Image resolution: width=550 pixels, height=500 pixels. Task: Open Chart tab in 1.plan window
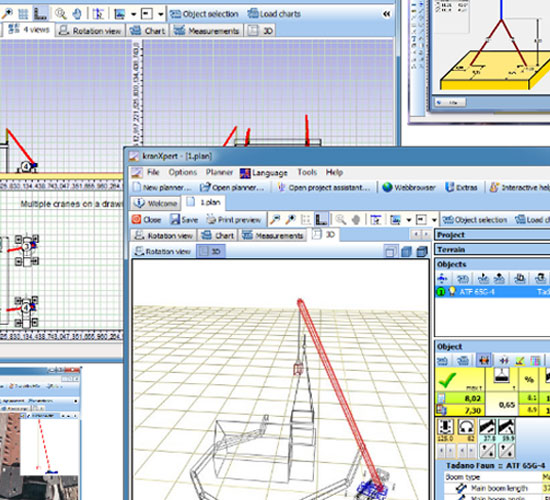pos(218,235)
